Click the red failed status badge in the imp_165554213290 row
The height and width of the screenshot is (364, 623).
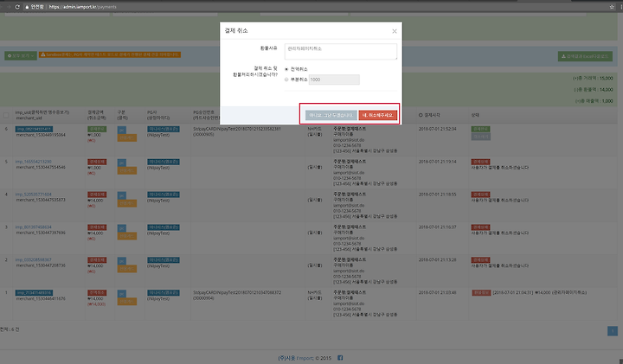pyautogui.click(x=481, y=162)
